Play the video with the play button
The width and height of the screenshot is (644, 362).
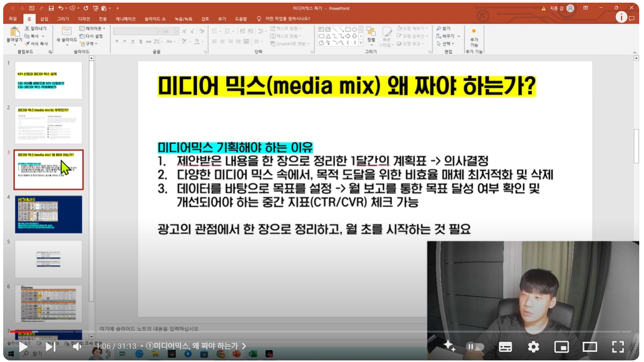pos(23,347)
